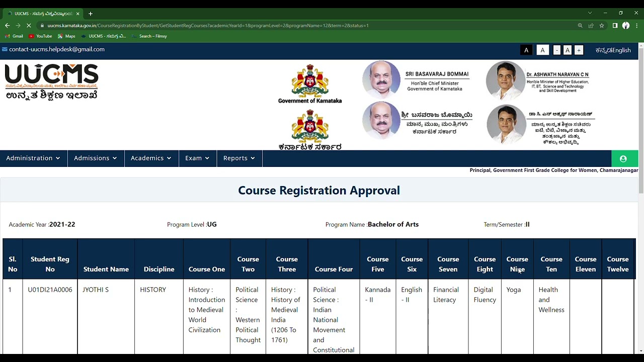Viewport: 644px width, 362px height.
Task: Click Dr. Ashwath Narayan's photo in English row
Action: click(506, 79)
